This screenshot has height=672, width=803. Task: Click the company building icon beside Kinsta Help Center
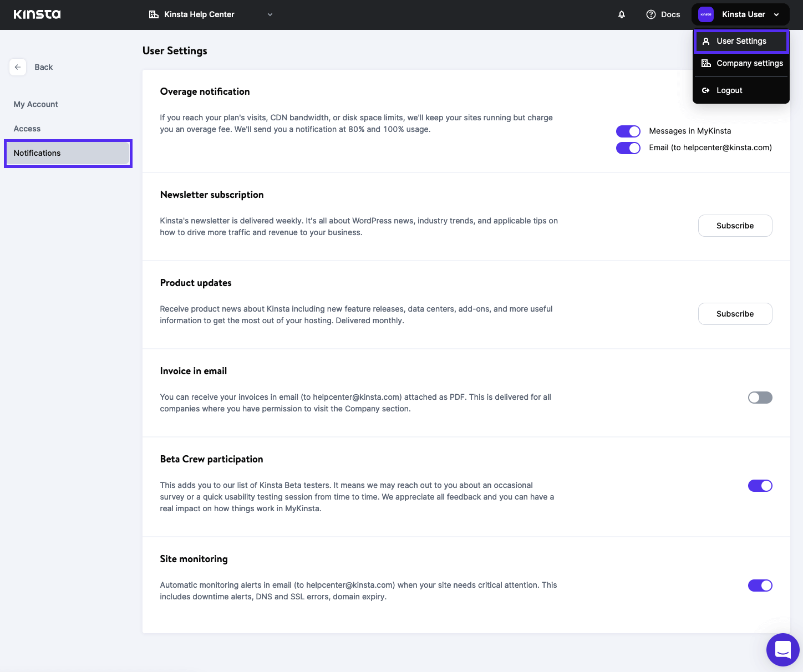click(x=154, y=14)
